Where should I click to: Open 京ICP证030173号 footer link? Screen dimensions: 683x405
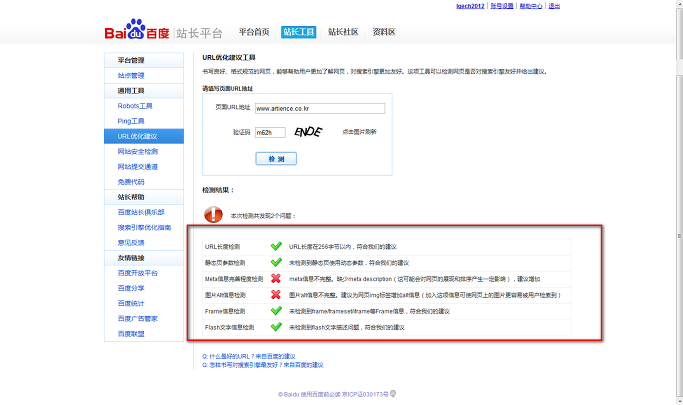point(365,394)
